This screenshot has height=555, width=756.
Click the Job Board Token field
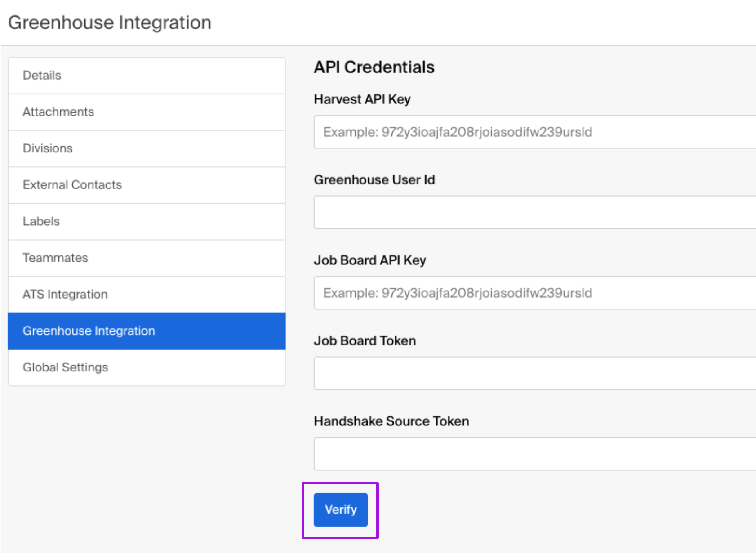pos(535,373)
